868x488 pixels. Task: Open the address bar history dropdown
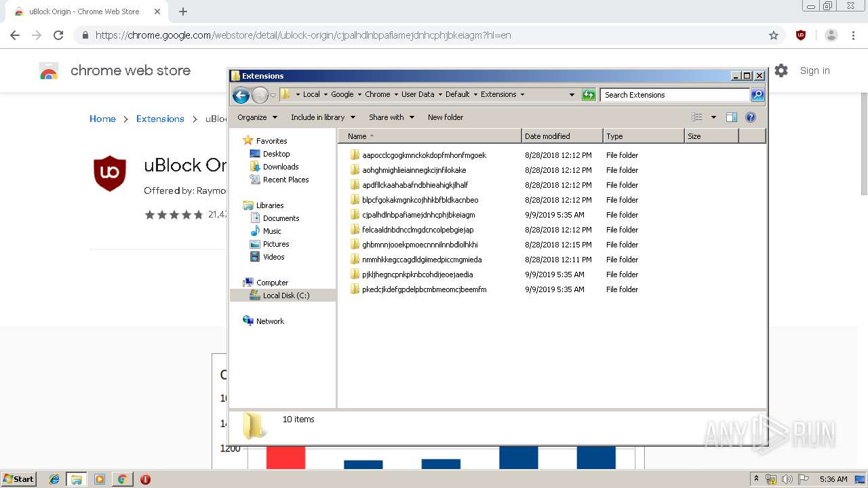[x=572, y=95]
